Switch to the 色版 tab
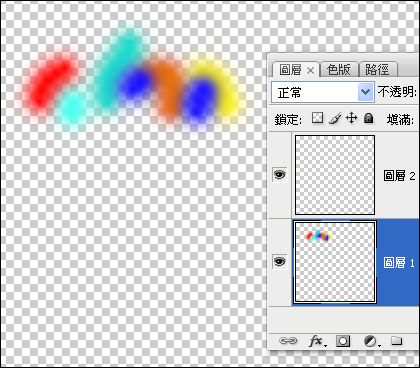 coord(339,70)
